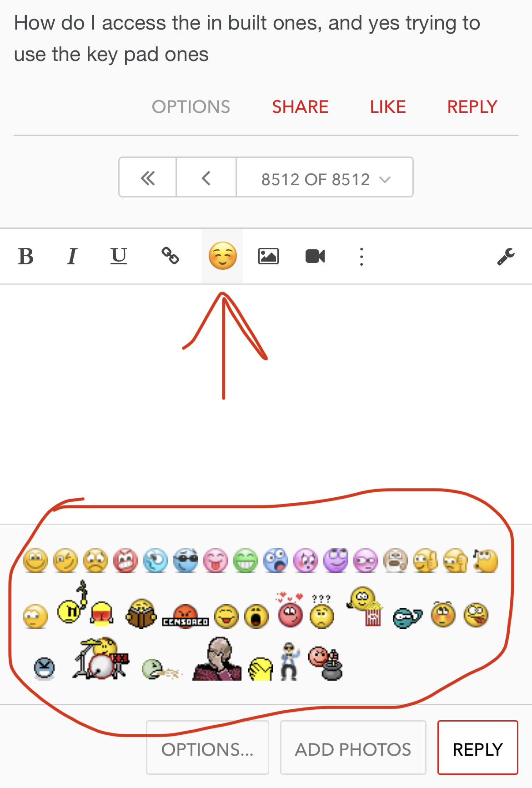This screenshot has width=532, height=788.
Task: Click the SHARE link on the post
Action: click(x=300, y=107)
